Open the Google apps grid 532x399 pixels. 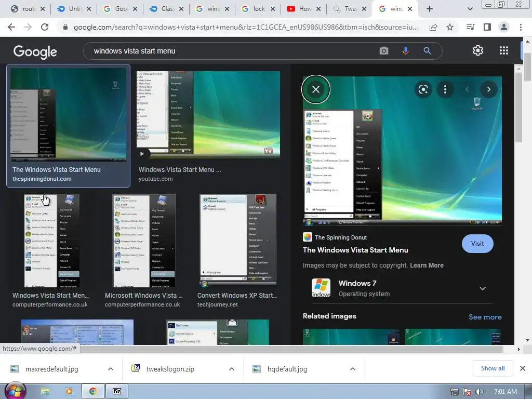coord(504,50)
